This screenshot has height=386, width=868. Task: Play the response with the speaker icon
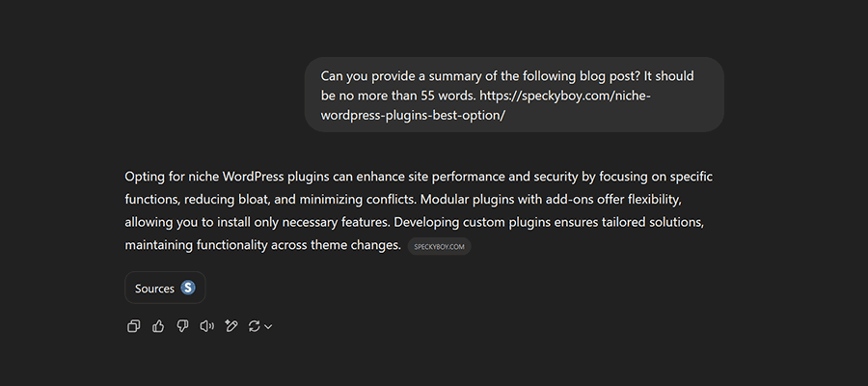point(206,326)
